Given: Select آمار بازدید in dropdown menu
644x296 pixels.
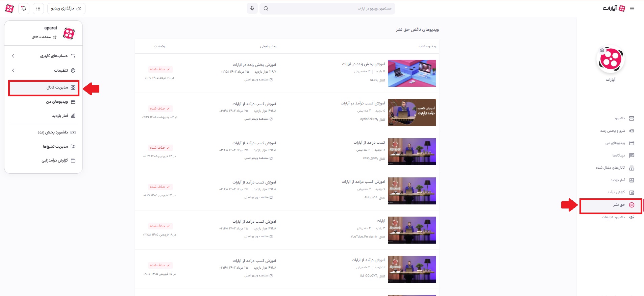Looking at the screenshot, I should coord(44,116).
